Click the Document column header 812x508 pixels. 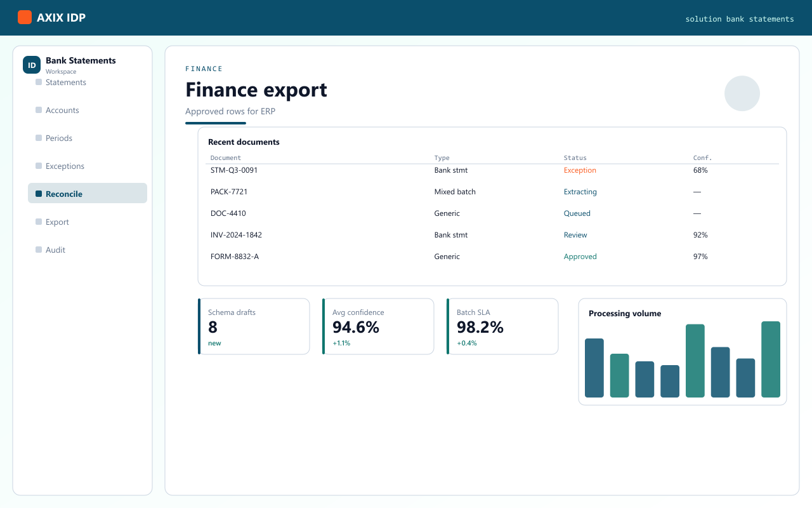coord(226,157)
